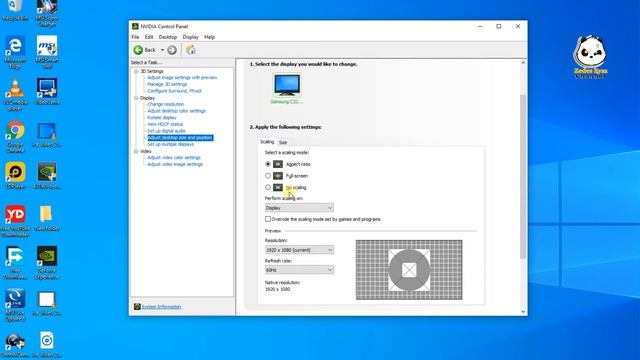Viewport: 640px width, 360px height.
Task: Select Microsoft Edge desktop icon
Action: (15, 52)
